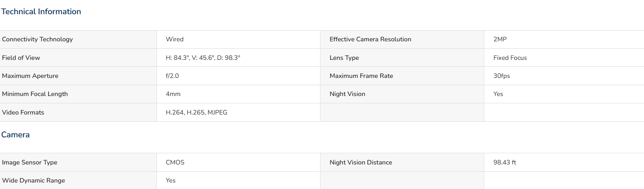Select the Night Vision Distance label

(x=361, y=162)
